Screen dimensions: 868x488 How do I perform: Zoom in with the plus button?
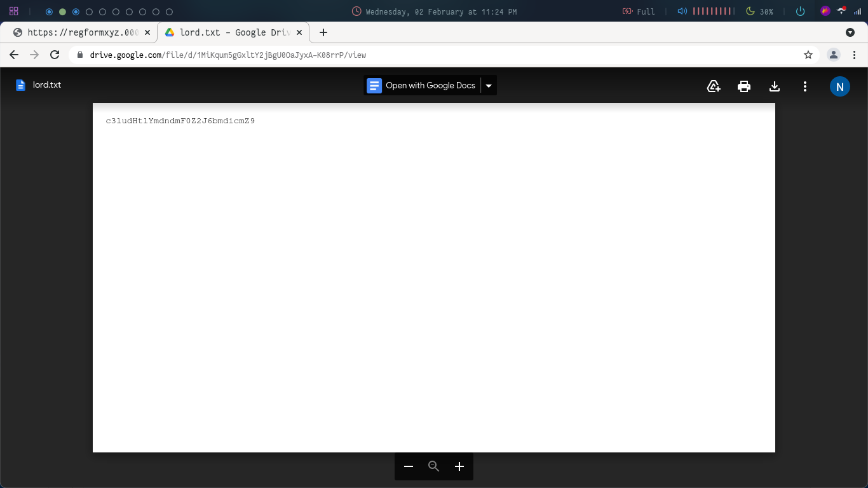(x=459, y=466)
